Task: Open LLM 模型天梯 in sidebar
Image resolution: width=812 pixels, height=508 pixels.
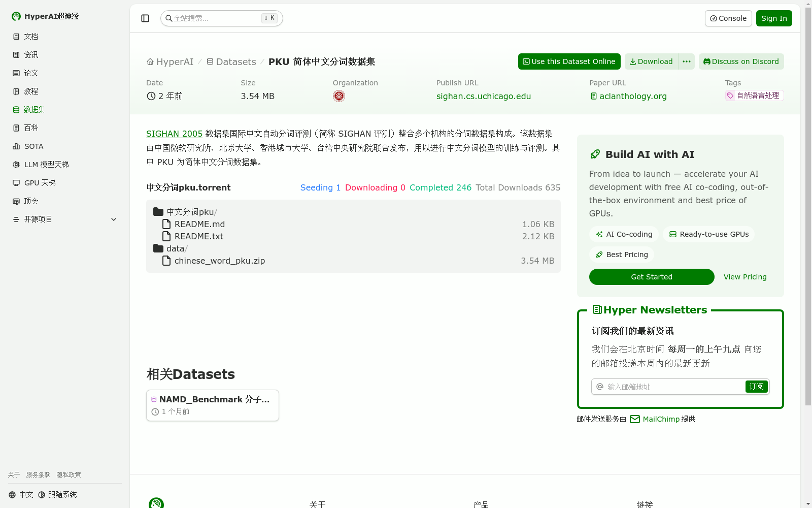Action: (65, 165)
